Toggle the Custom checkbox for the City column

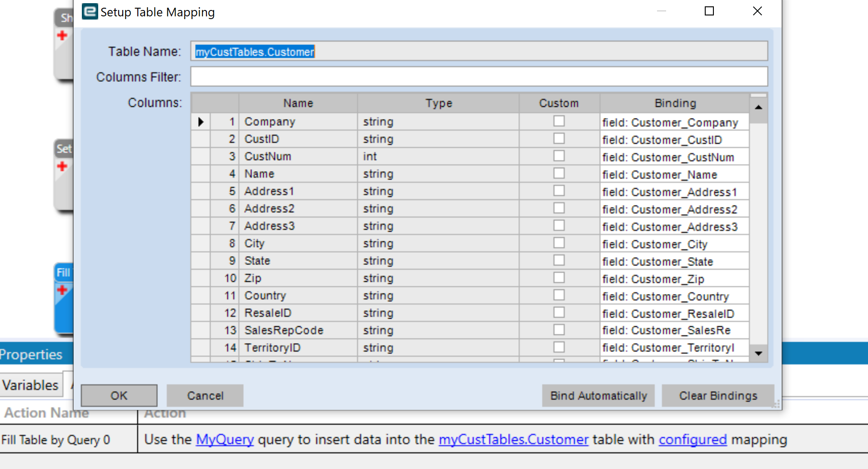[x=559, y=242]
